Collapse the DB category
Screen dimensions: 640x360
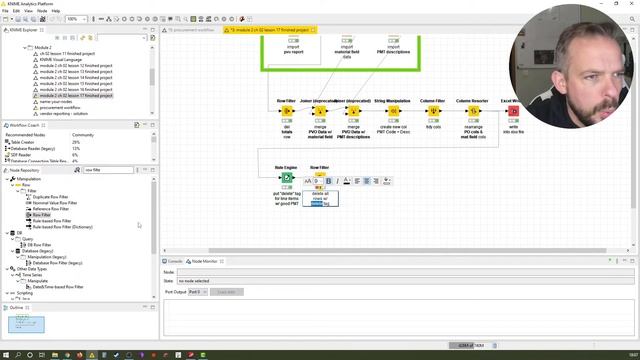(x=7, y=233)
